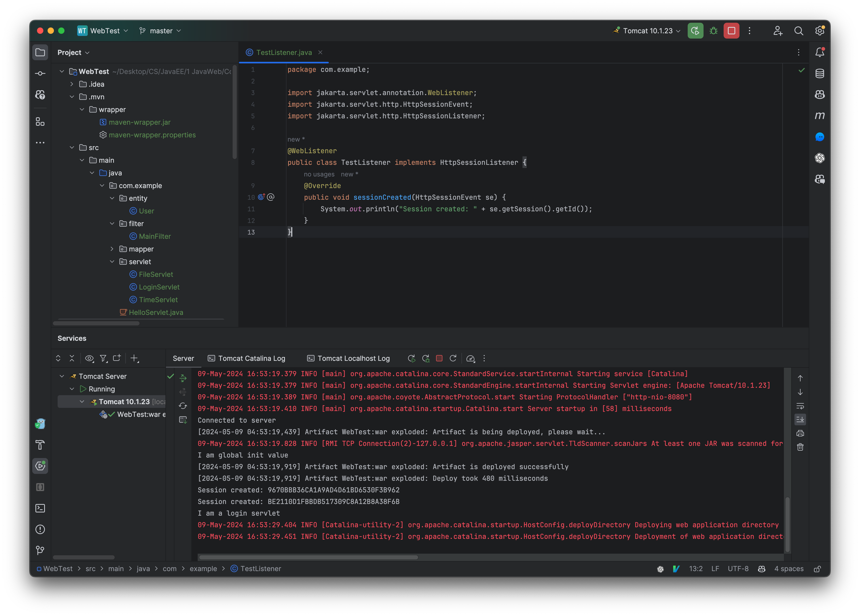Expand the mapper package in Project tree
Screen dimensions: 860x616
click(112, 249)
